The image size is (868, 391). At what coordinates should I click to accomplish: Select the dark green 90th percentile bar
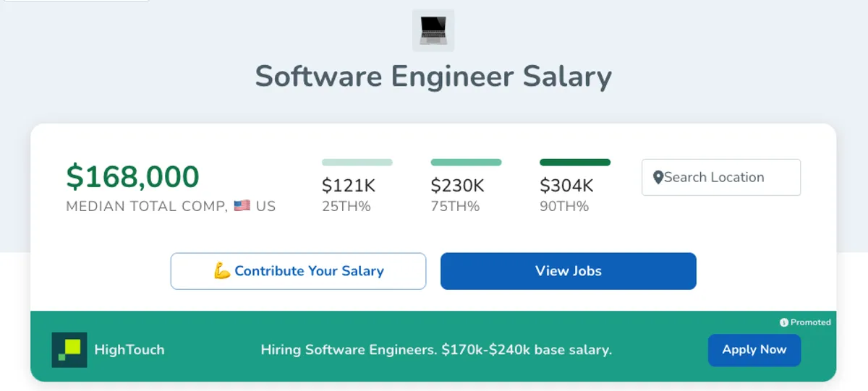coord(575,163)
